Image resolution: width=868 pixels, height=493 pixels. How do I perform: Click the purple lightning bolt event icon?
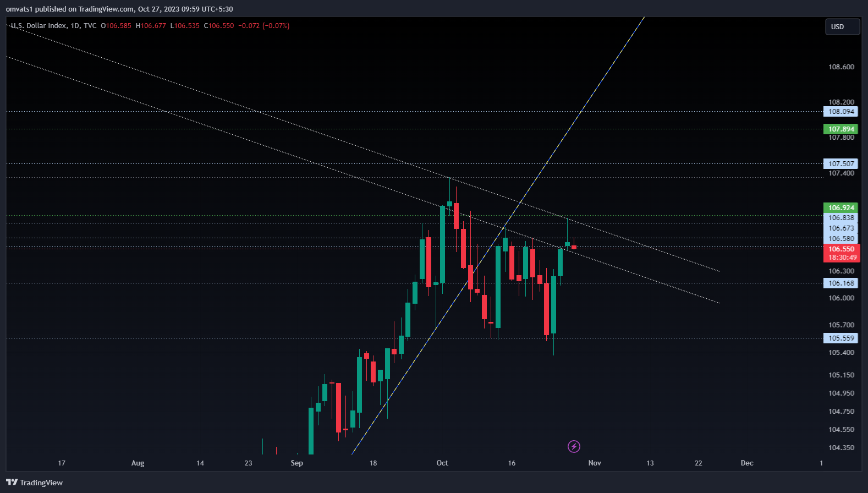coord(574,446)
